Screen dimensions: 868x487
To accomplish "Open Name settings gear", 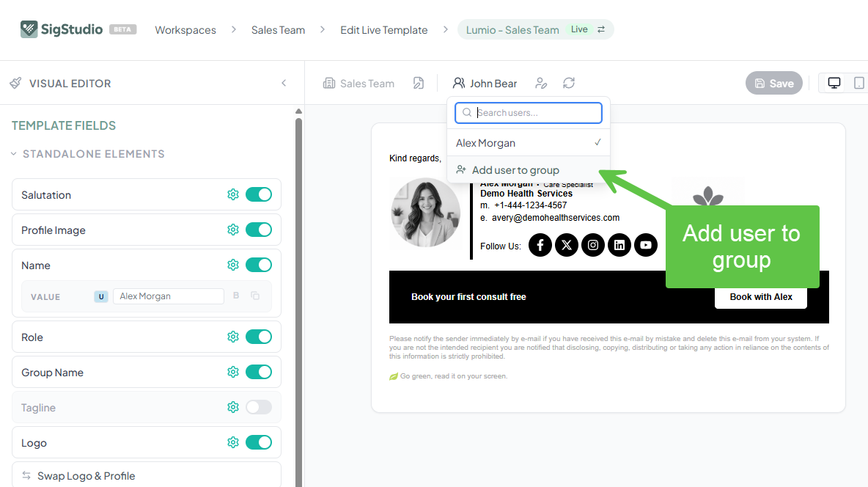I will point(233,265).
